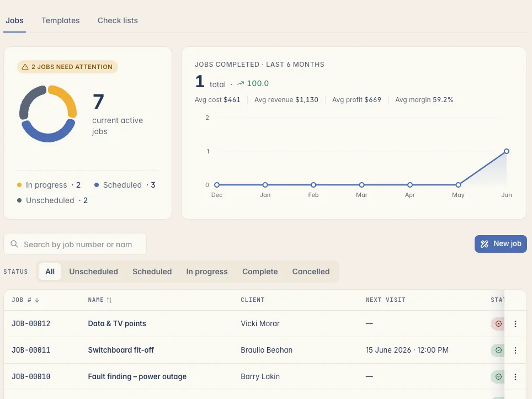Click the Jan data point on chart

coord(265,185)
